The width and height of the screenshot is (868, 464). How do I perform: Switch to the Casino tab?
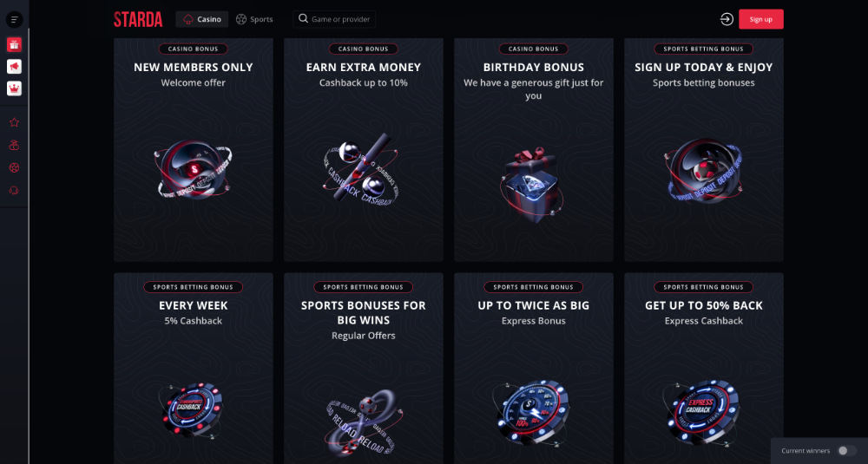(x=202, y=19)
